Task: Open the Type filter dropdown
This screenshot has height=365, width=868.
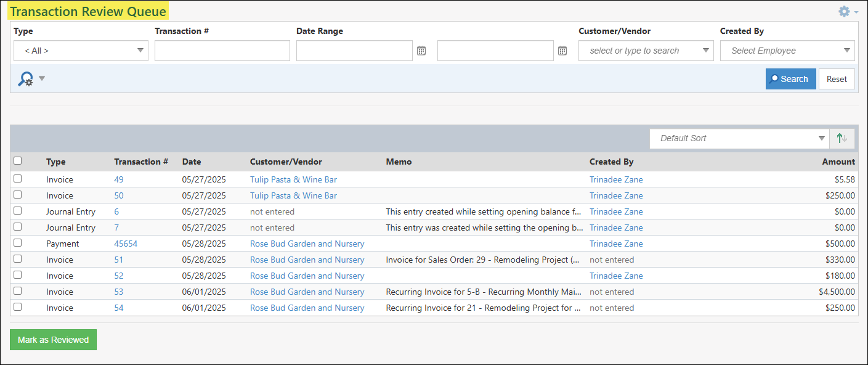Action: (81, 51)
